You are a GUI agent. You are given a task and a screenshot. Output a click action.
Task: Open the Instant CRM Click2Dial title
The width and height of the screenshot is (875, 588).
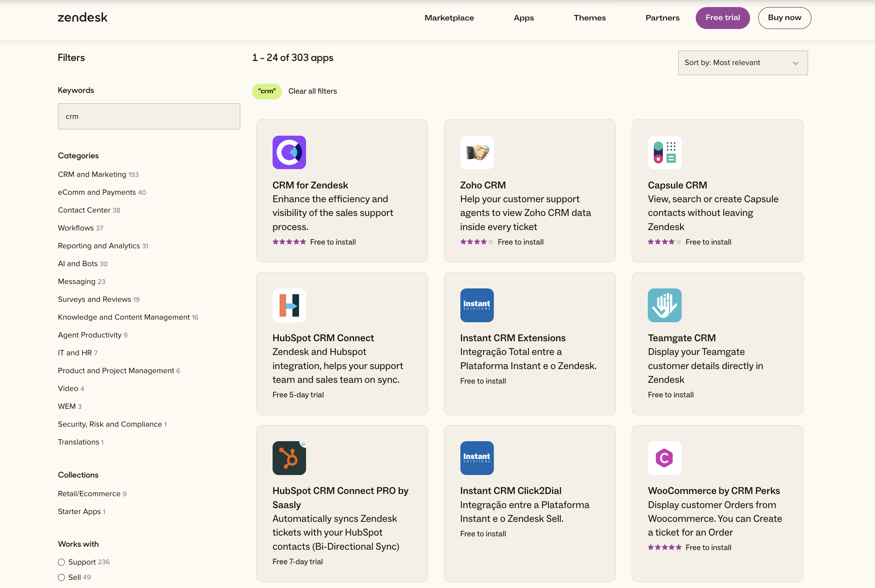tap(511, 491)
